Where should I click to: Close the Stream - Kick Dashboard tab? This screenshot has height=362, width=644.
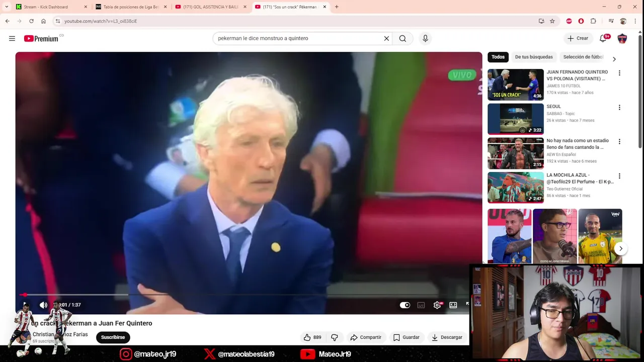tap(86, 7)
